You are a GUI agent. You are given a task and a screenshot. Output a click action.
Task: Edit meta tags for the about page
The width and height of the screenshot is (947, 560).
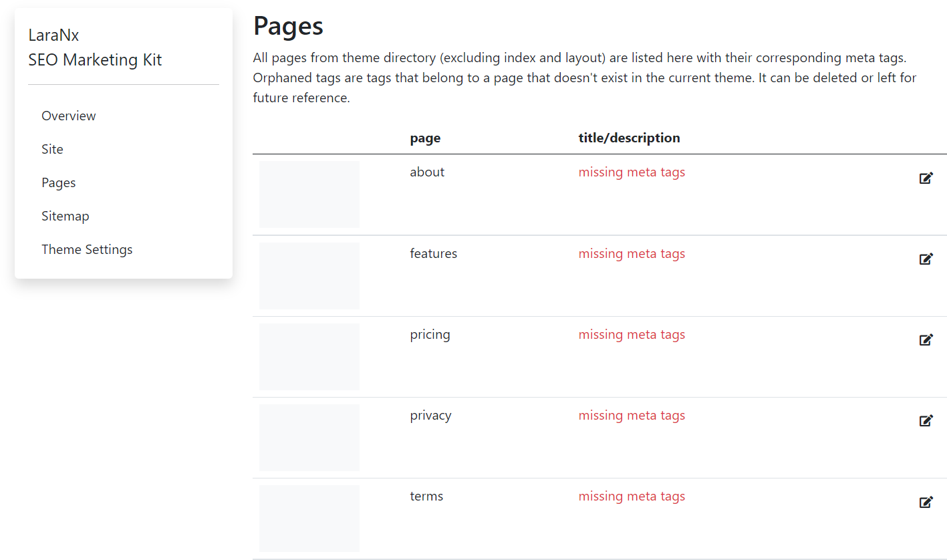(x=926, y=178)
